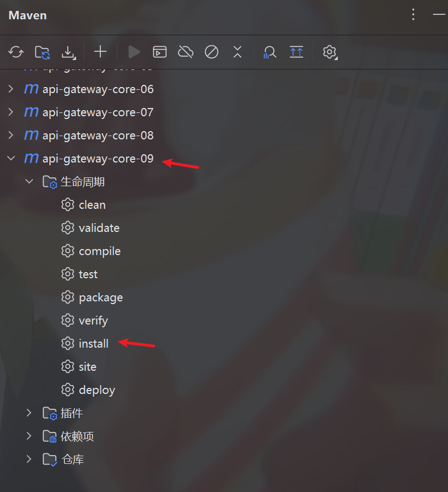Toggle the blue double up-arrows toolbar button

tap(296, 52)
